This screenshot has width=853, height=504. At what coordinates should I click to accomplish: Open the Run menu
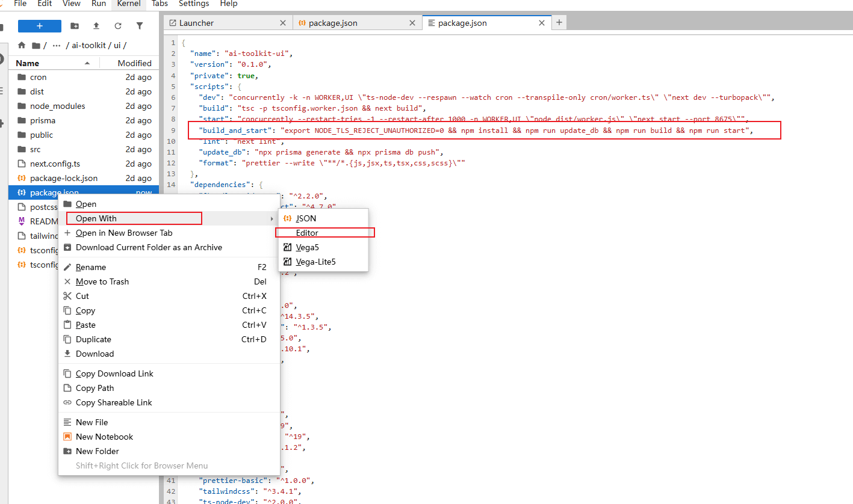coord(99,4)
